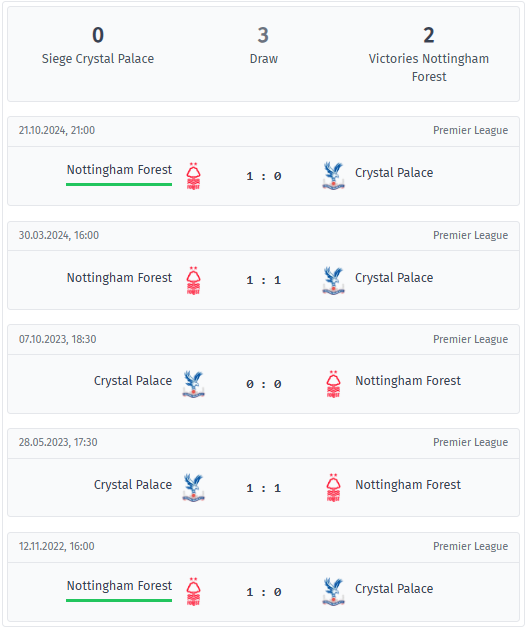Click Crystal Palace crest in 30.03.2024 match
The width and height of the screenshot is (526, 628).
(x=333, y=280)
